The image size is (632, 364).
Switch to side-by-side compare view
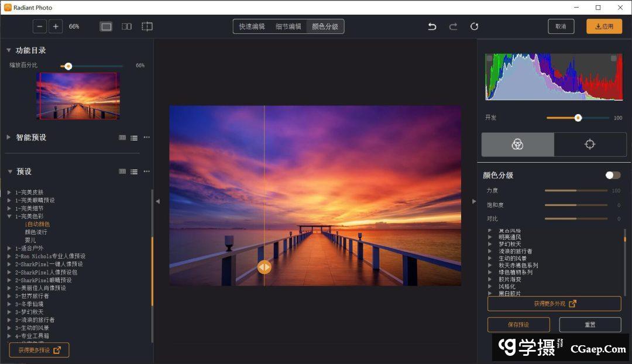[126, 26]
